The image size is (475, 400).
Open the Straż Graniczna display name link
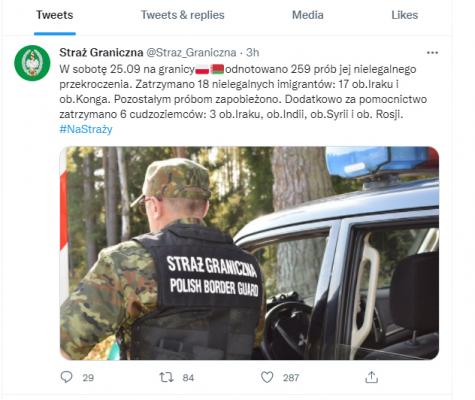tap(101, 52)
